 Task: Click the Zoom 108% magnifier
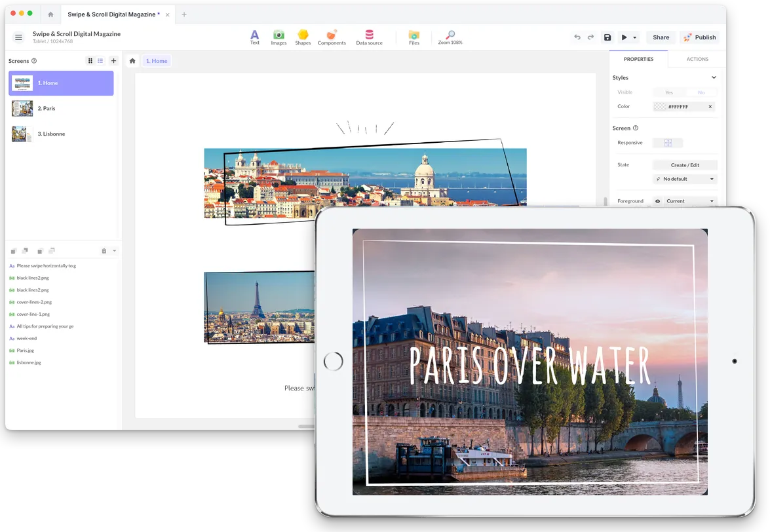click(x=450, y=37)
